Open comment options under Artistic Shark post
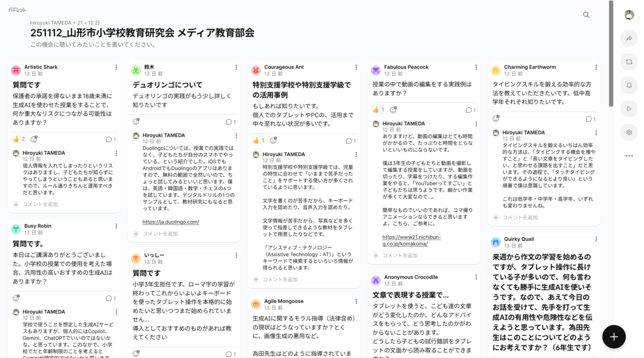Viewport: 644px width, 358px height. pos(116,153)
